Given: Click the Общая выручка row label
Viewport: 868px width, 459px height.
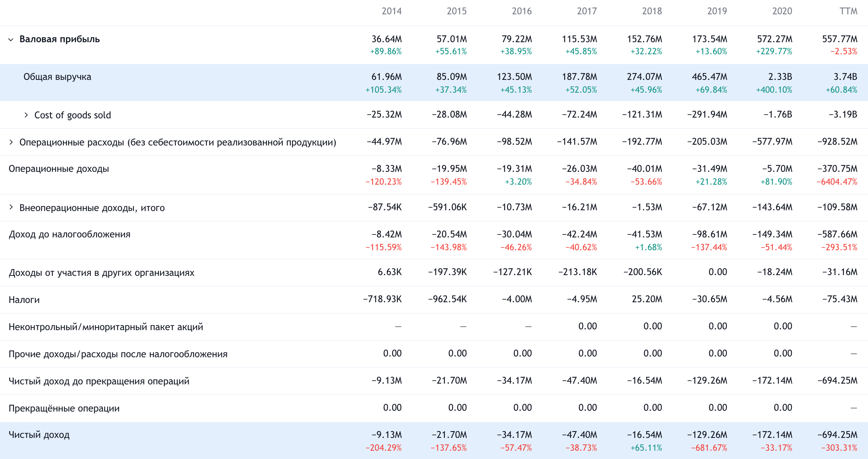Looking at the screenshot, I should click(57, 77).
